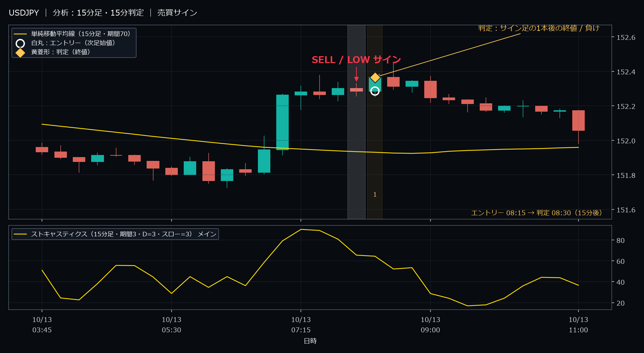Screen dimensions: 644x353
Task: Click the first red candle at 03:45
Action: point(42,149)
